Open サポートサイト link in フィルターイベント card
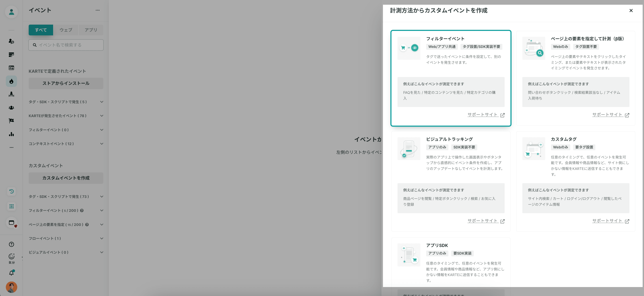The image size is (644, 296). coord(486,115)
